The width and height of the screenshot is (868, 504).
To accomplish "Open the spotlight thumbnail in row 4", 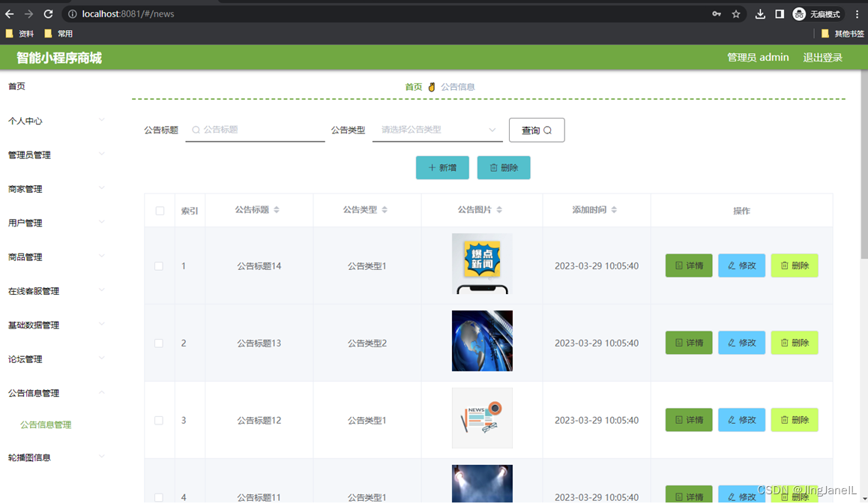I will [x=482, y=484].
